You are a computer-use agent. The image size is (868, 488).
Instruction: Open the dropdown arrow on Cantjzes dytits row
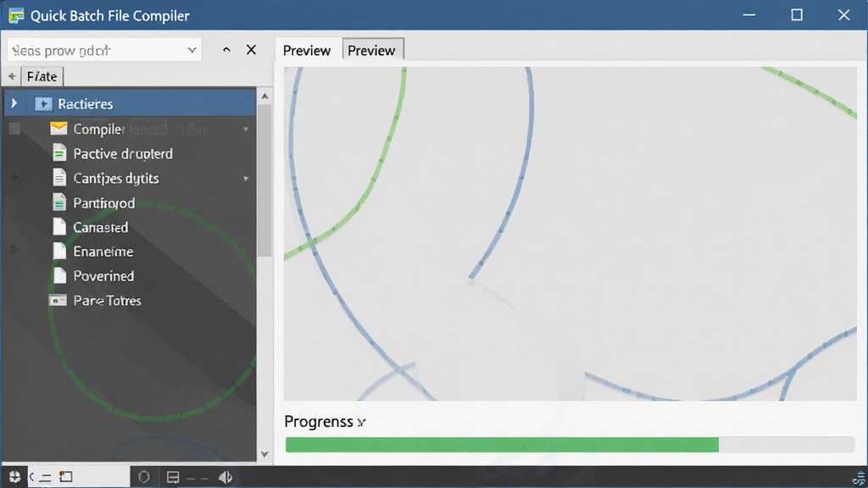point(246,179)
